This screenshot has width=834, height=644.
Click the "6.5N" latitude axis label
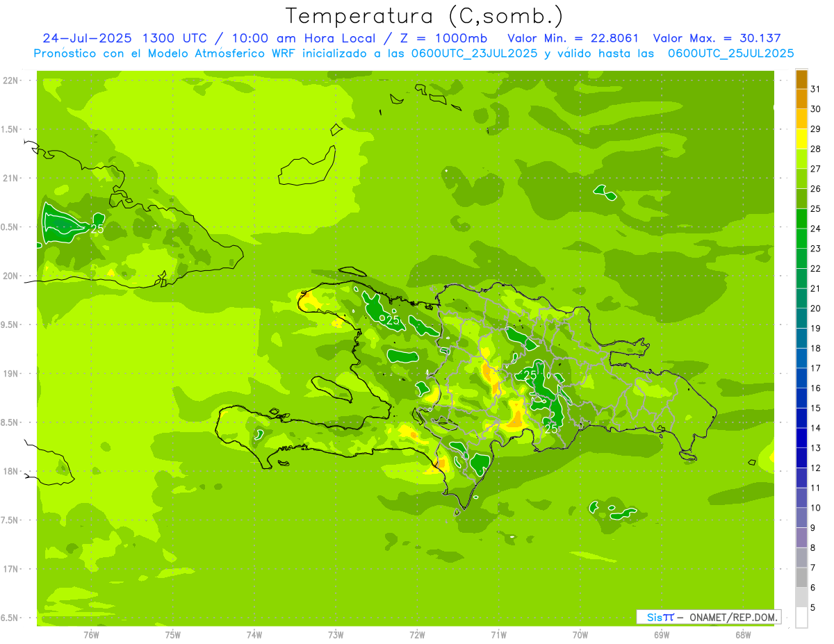(10, 618)
